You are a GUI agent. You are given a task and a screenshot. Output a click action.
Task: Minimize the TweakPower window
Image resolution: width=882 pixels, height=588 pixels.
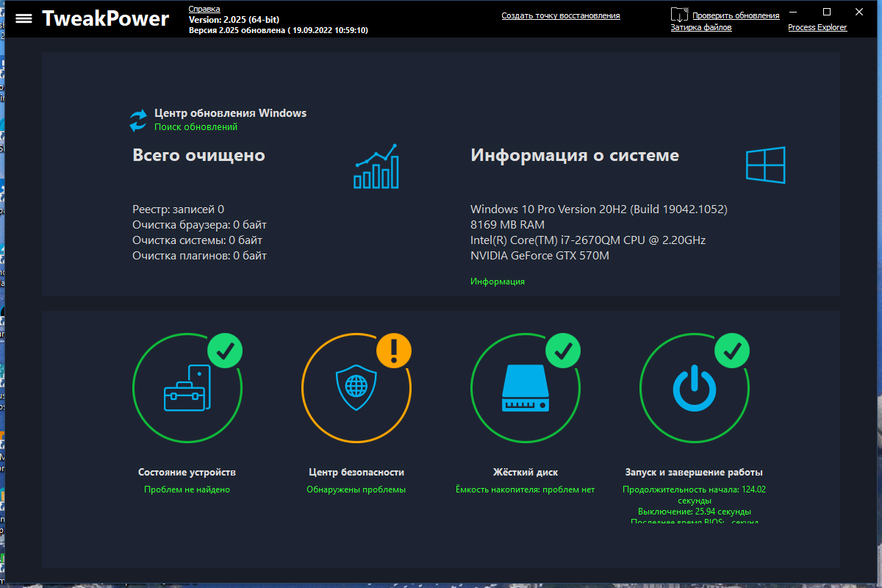[x=794, y=12]
